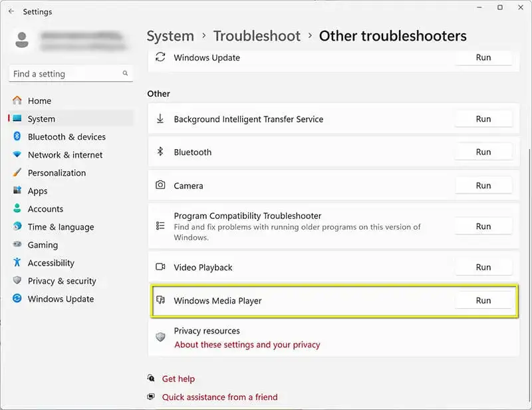Navigate to Troubleshoot in the breadcrumb
Viewport: 532px width, 410px height.
point(257,36)
